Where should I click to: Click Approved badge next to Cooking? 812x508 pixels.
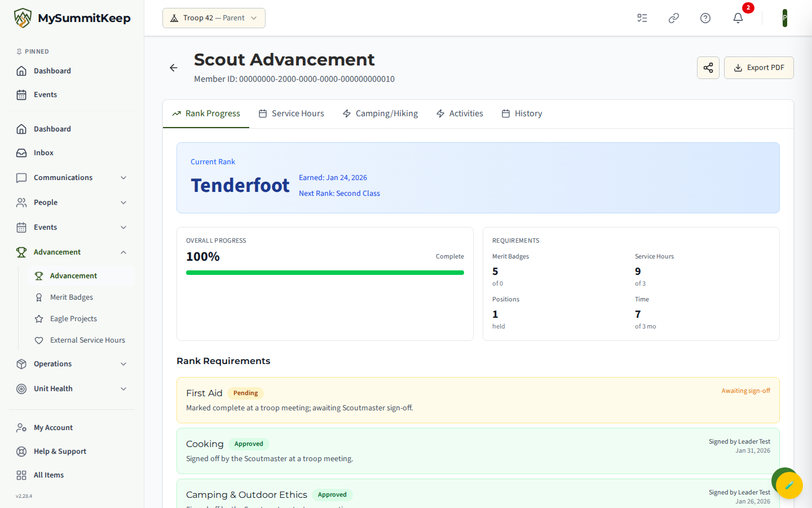tap(249, 444)
